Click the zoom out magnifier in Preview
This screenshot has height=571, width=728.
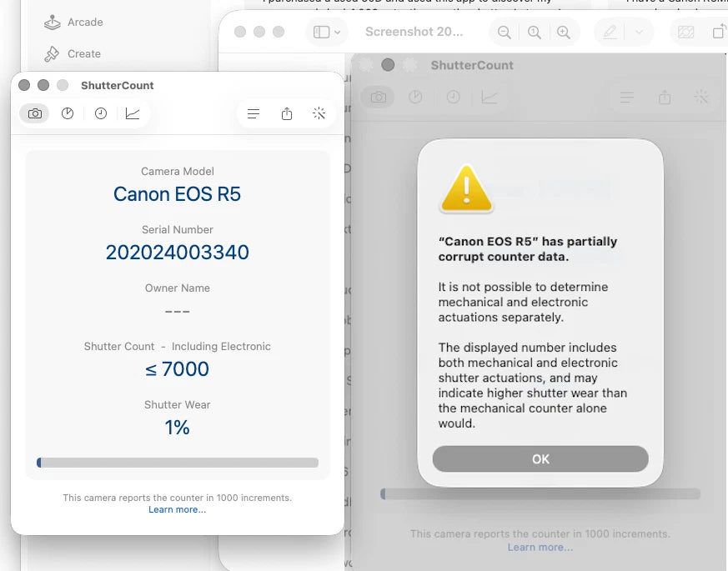point(504,32)
